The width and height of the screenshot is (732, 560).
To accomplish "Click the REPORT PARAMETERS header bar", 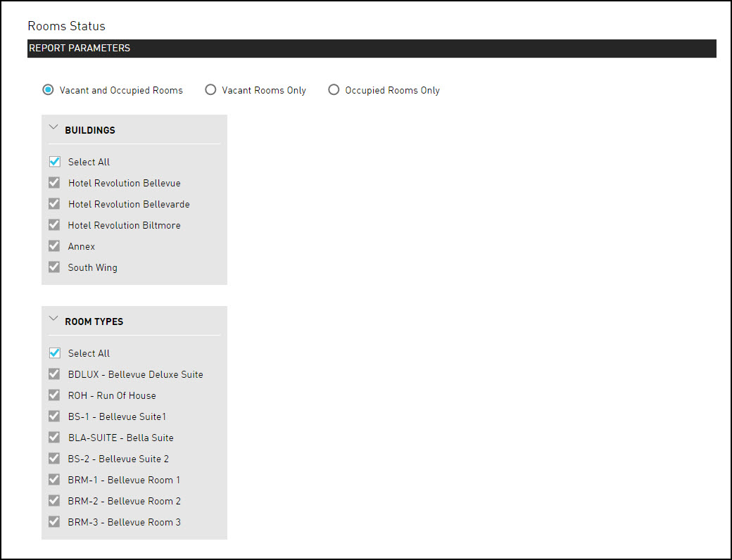I will (x=372, y=48).
